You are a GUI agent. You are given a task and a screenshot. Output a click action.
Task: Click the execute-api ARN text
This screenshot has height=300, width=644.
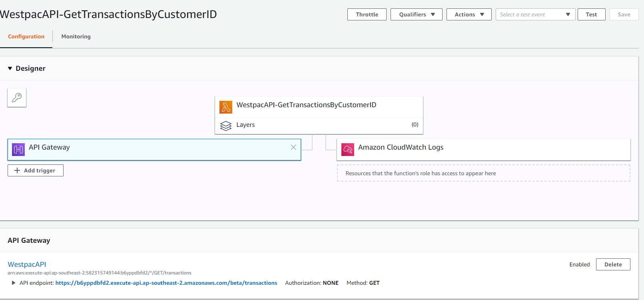100,273
